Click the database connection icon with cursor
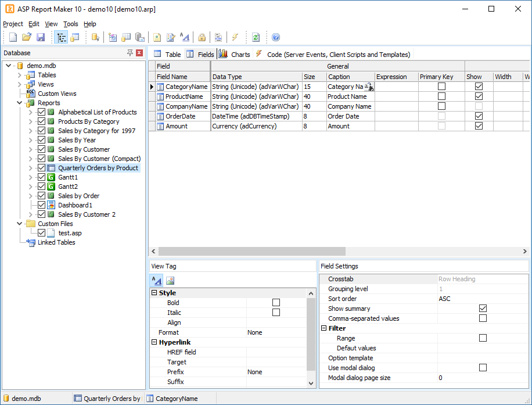The image size is (532, 405). (95, 37)
